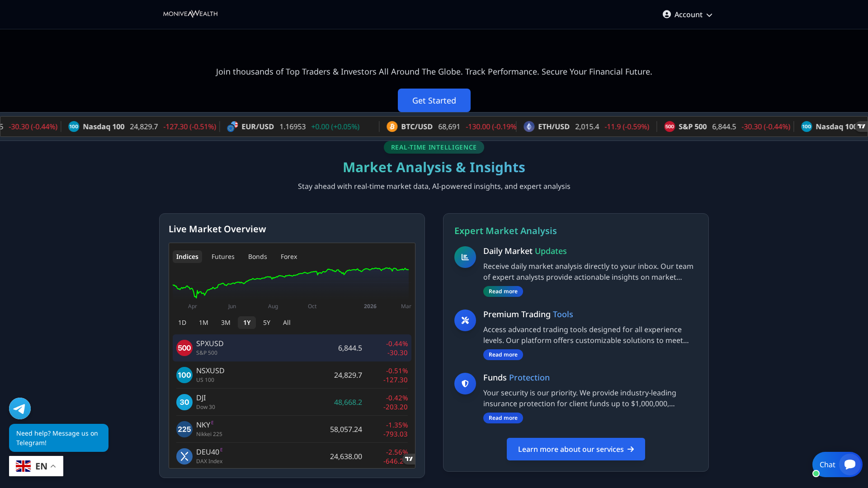Open the TradingView logo on the chart
The width and height of the screenshot is (868, 488).
(x=409, y=459)
